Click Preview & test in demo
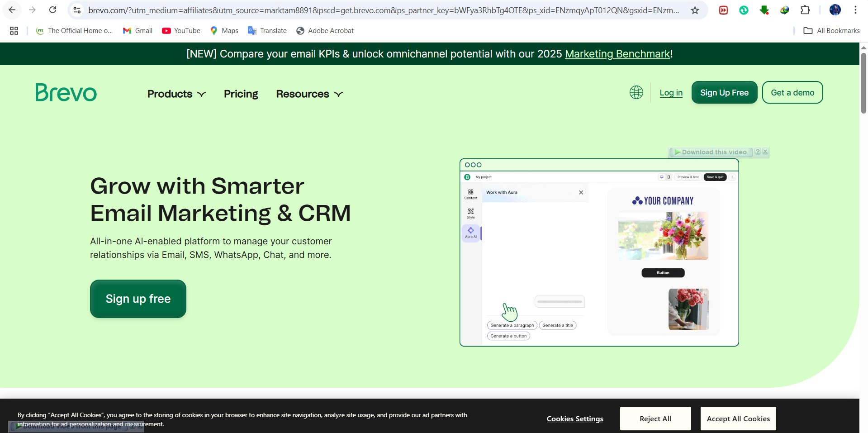The image size is (868, 433). pyautogui.click(x=688, y=177)
